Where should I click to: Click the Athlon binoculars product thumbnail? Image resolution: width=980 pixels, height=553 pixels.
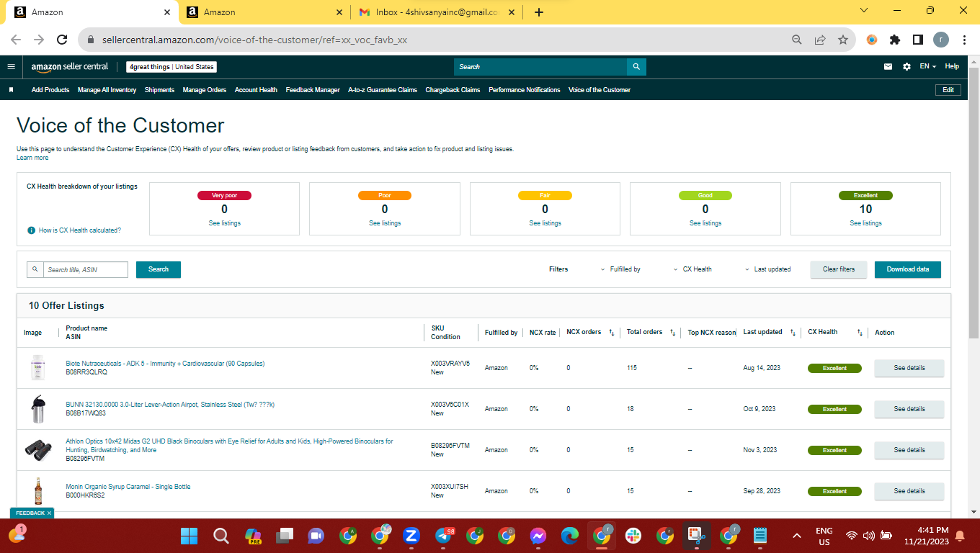pyautogui.click(x=38, y=450)
